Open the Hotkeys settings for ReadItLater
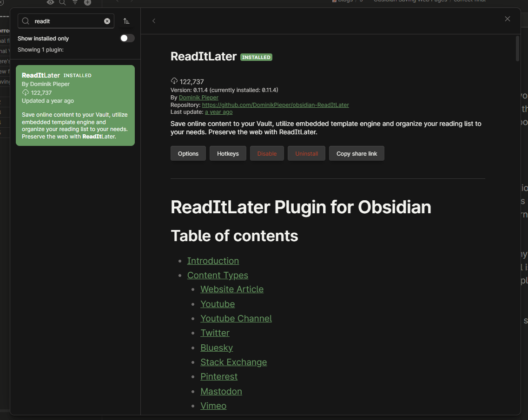The height and width of the screenshot is (420, 528). tap(228, 153)
